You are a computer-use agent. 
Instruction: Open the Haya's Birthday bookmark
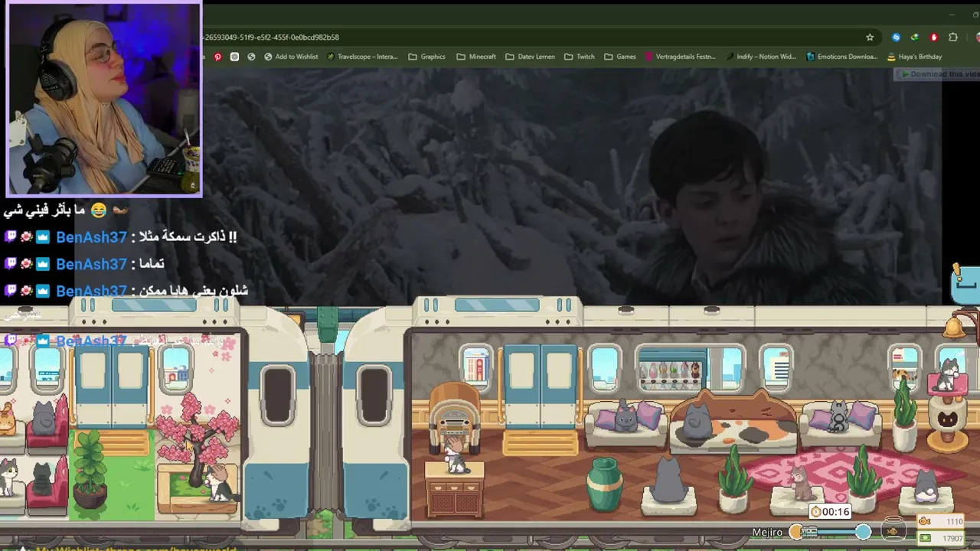(914, 57)
